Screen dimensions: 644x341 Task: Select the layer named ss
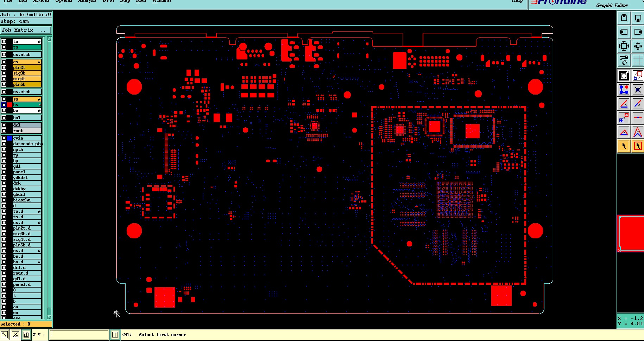(x=27, y=99)
